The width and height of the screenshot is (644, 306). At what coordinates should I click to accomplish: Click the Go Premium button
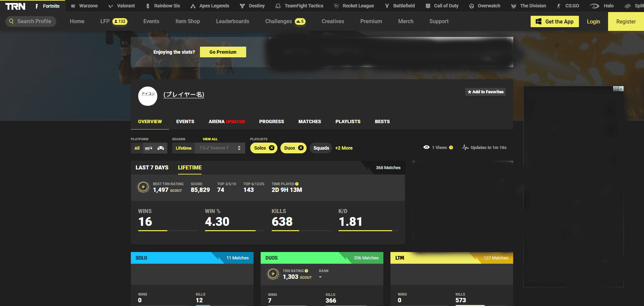click(x=223, y=52)
